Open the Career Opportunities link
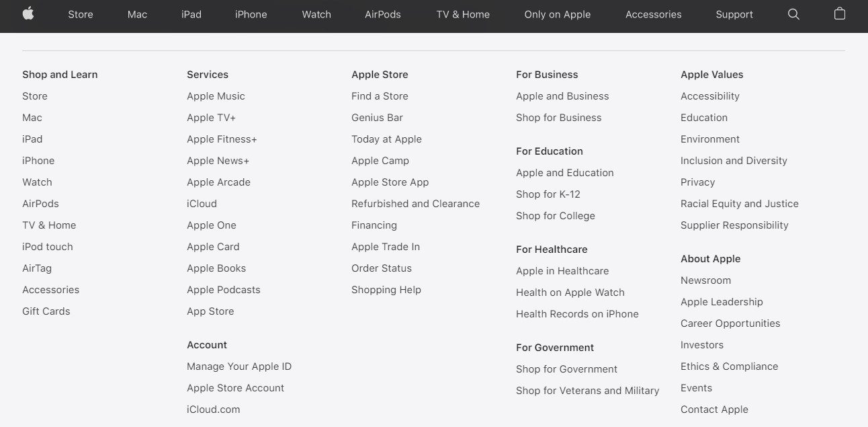The width and height of the screenshot is (868, 427). (x=730, y=323)
